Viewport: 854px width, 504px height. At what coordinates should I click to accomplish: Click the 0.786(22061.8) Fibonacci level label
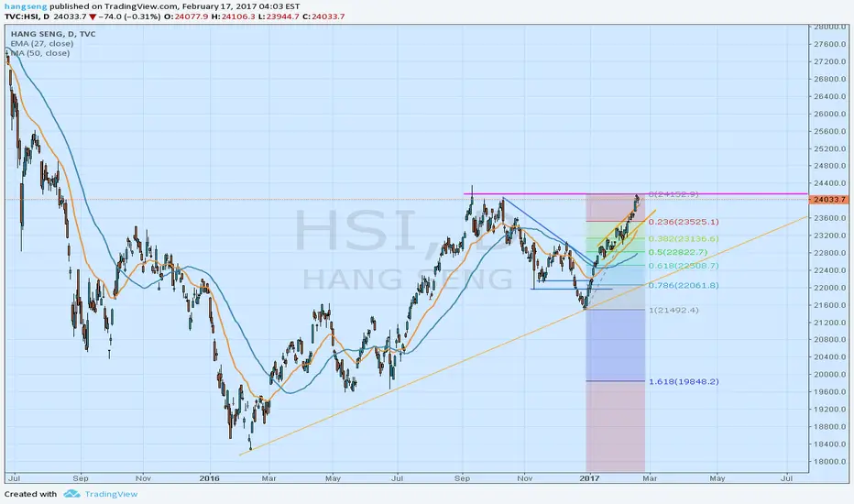(x=684, y=286)
